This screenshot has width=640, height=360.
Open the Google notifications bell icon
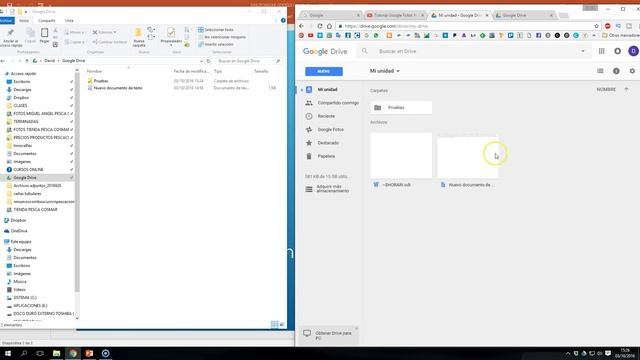coord(618,51)
